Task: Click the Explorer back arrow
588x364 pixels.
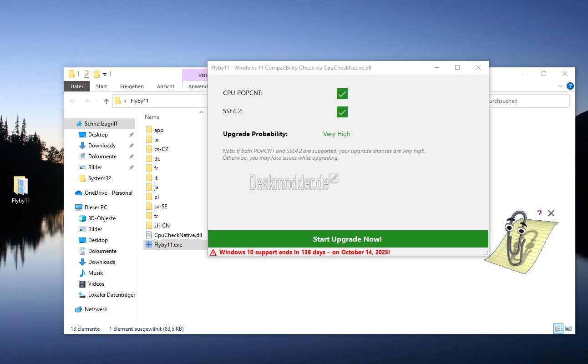Action: click(x=73, y=101)
